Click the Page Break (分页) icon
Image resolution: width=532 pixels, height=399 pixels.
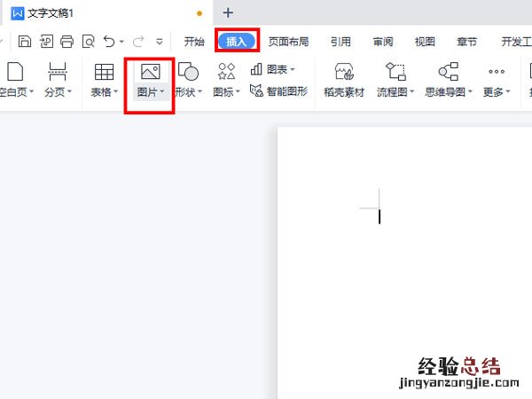[x=58, y=73]
